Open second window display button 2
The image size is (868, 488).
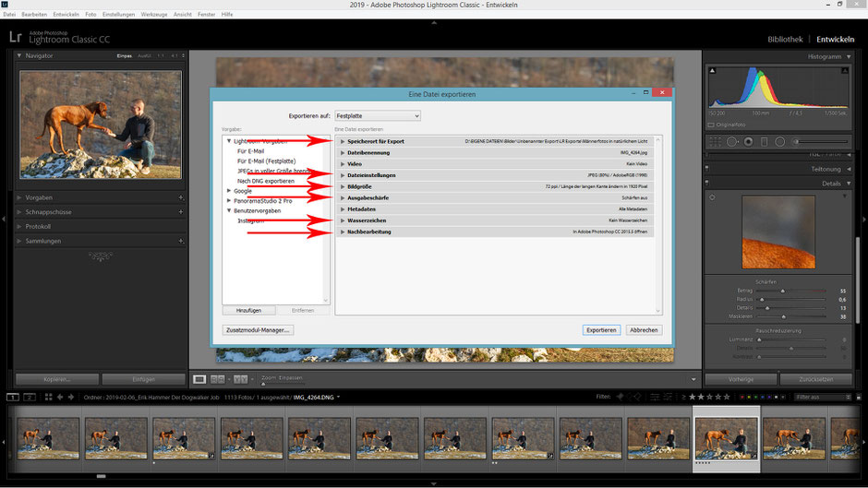30,397
